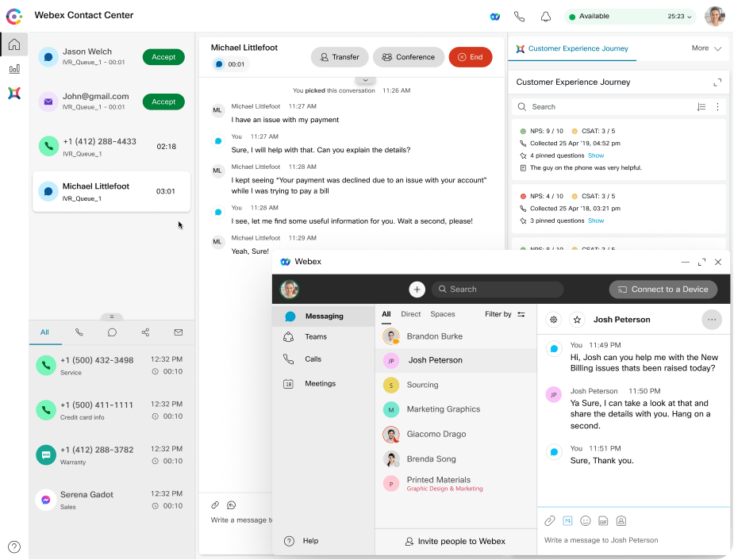The height and width of the screenshot is (560, 734).
Task: Click the attachment icon in chat composer
Action: 215,504
